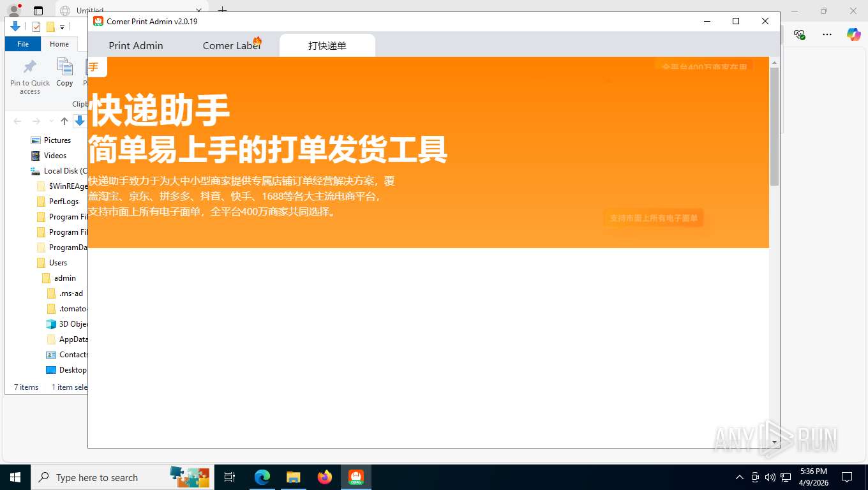Maximize the Comer Print Admin window

[736, 21]
